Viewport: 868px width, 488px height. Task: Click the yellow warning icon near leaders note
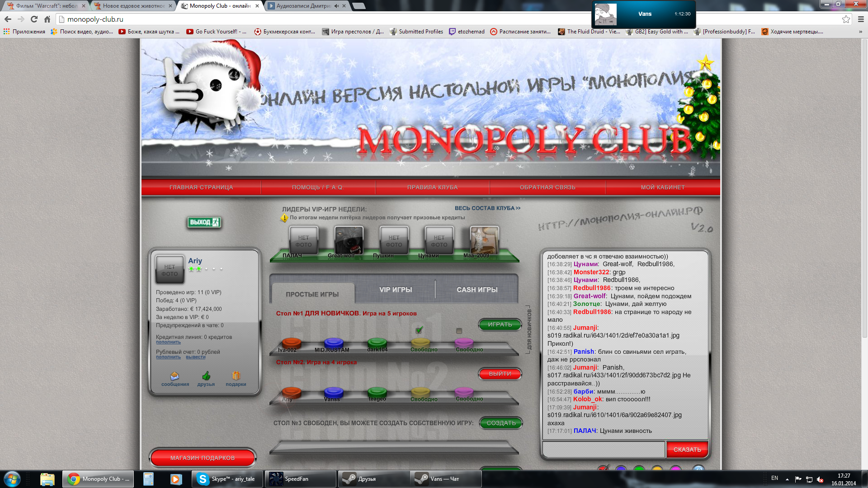click(284, 218)
